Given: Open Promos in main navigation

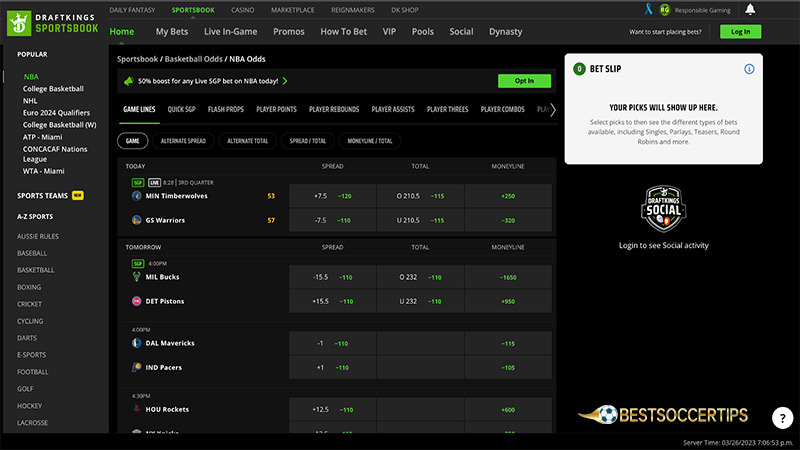Looking at the screenshot, I should coord(289,32).
